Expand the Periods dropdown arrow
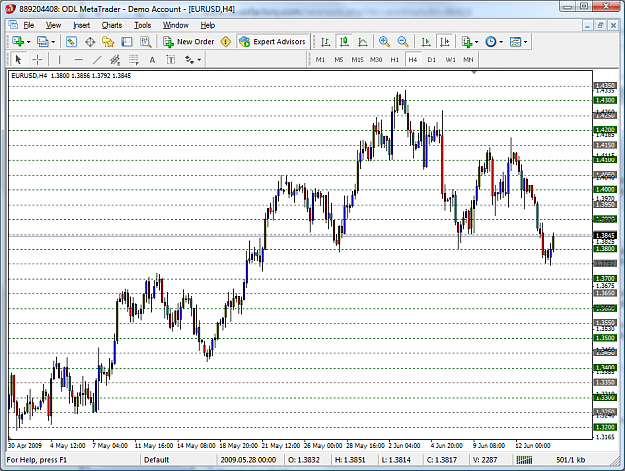 (501, 42)
